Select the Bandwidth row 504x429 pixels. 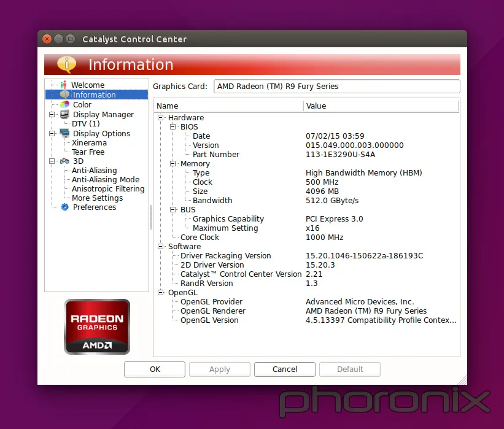point(307,200)
